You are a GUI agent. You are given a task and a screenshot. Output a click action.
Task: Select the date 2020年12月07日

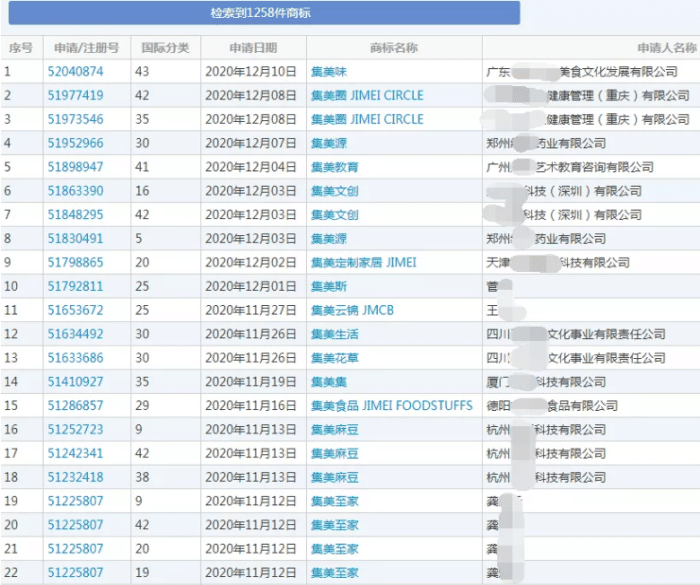(251, 143)
